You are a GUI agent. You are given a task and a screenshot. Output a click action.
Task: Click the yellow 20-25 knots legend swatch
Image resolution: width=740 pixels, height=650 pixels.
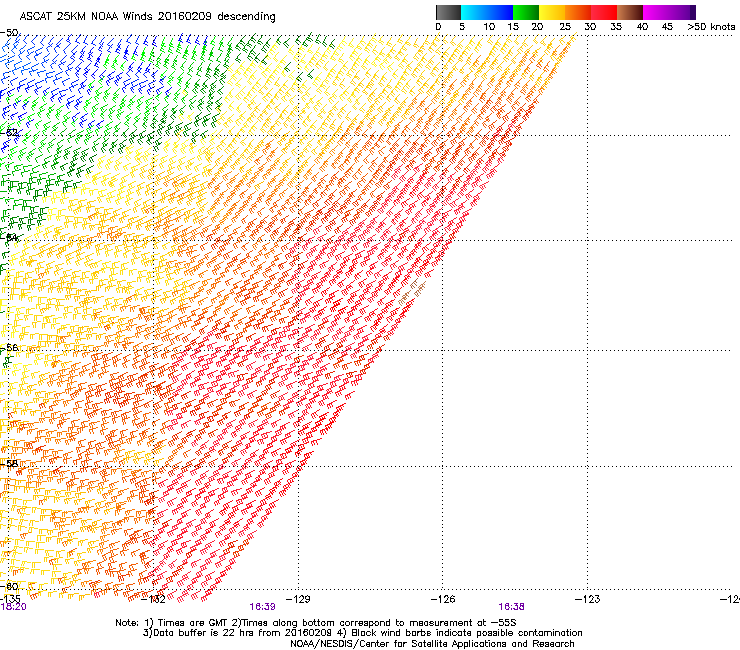click(x=552, y=12)
